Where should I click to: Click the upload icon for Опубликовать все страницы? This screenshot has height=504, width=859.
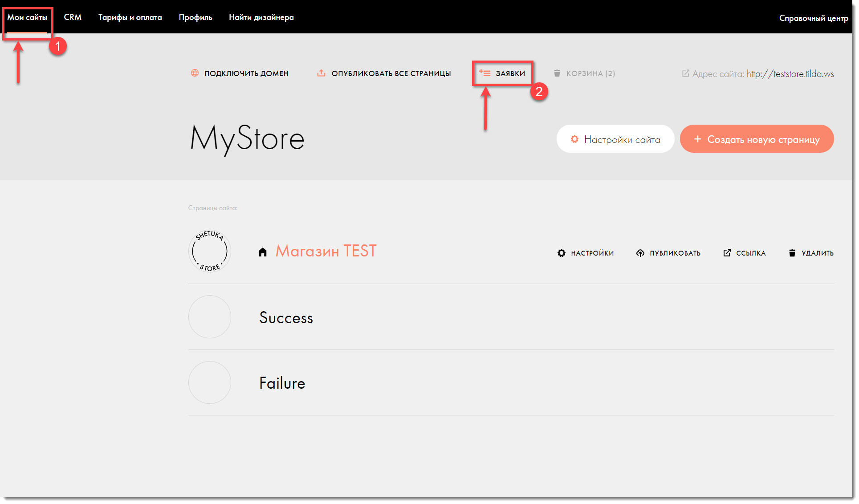click(x=321, y=73)
